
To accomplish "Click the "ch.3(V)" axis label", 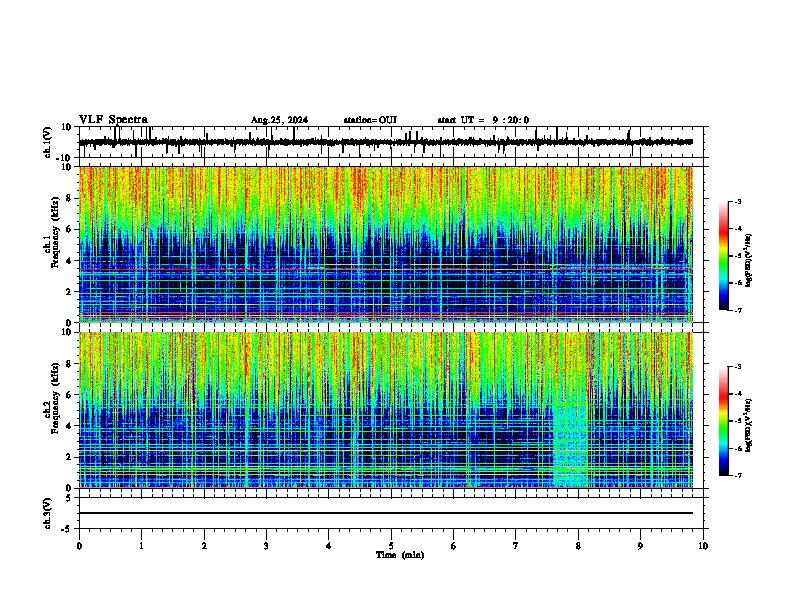I will [48, 514].
